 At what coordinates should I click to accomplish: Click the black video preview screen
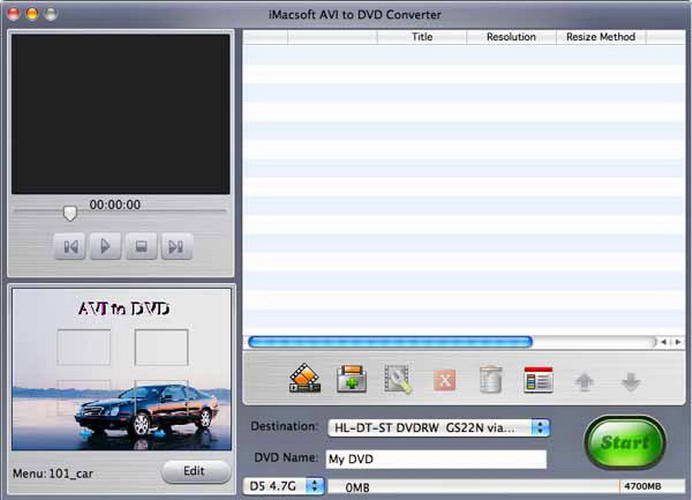[121, 114]
